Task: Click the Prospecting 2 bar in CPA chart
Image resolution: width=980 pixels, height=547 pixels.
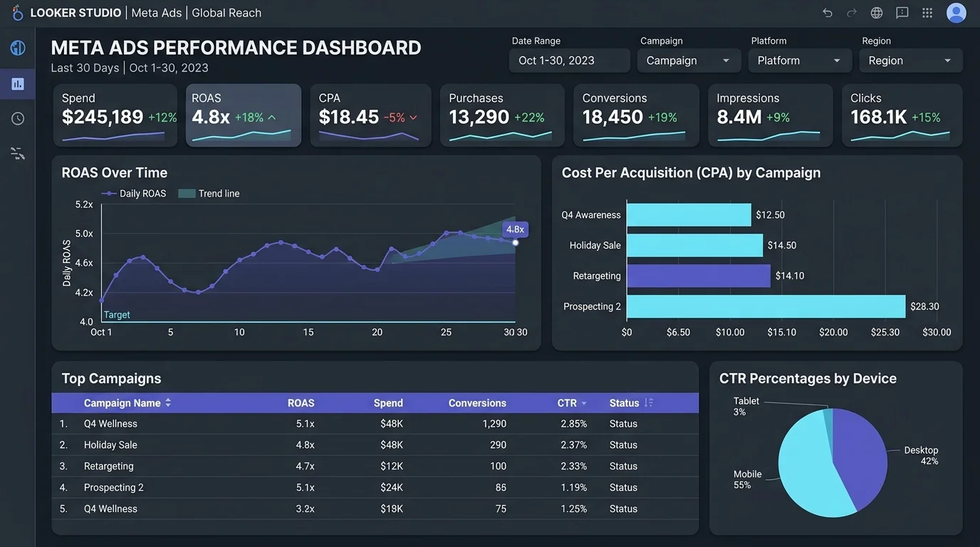Action: tap(766, 306)
